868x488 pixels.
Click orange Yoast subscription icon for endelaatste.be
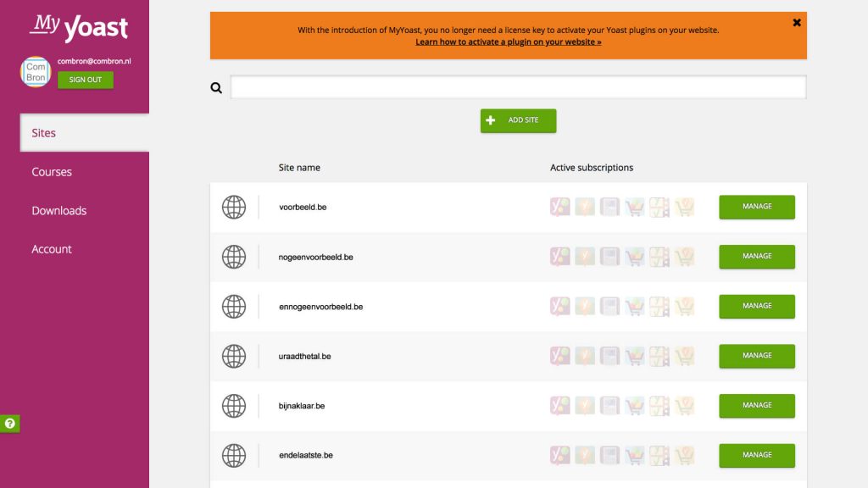pos(585,455)
